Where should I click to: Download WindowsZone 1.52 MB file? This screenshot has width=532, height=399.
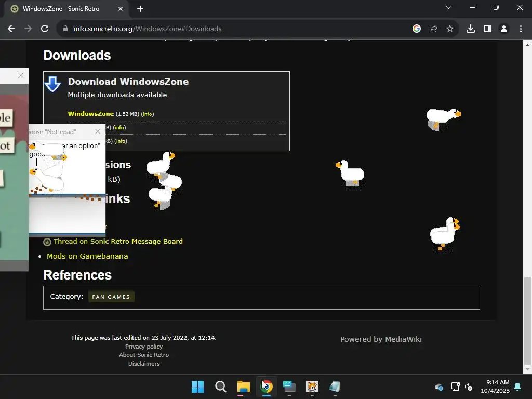(x=90, y=114)
